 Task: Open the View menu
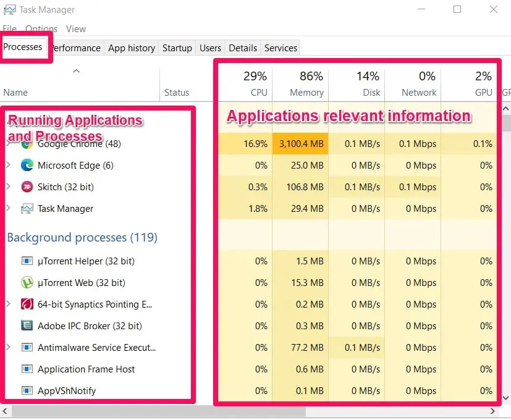[x=76, y=28]
